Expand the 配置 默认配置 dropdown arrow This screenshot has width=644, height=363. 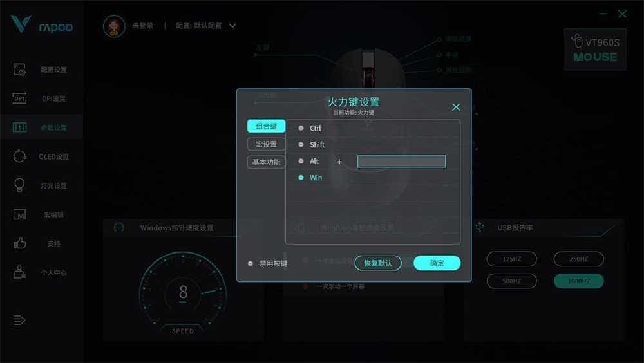[x=232, y=26]
